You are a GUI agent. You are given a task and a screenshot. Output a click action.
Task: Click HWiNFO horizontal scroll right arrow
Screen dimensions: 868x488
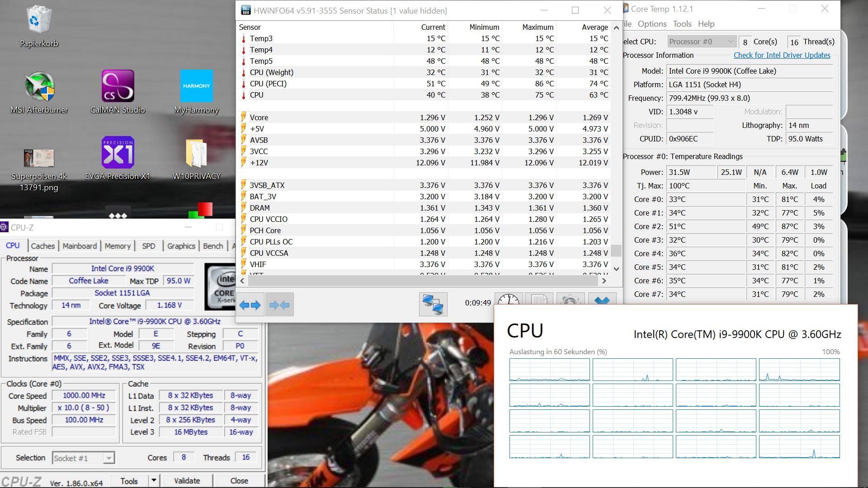604,281
